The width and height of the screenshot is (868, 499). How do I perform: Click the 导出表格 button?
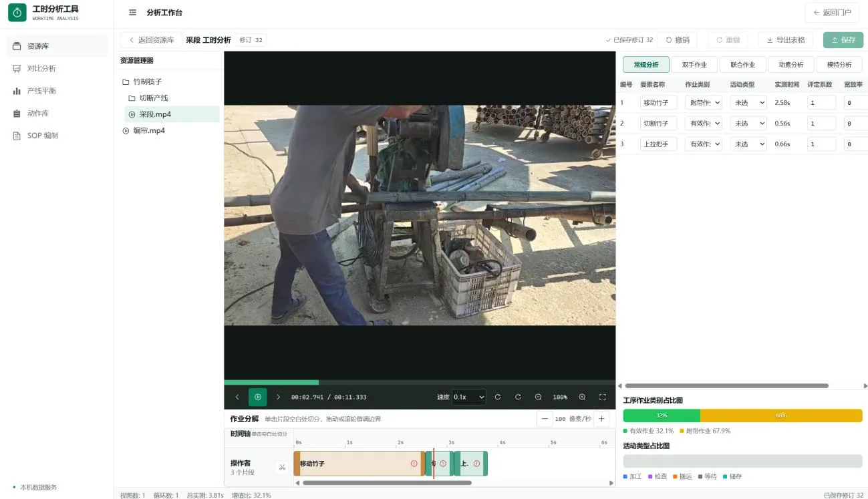(786, 40)
